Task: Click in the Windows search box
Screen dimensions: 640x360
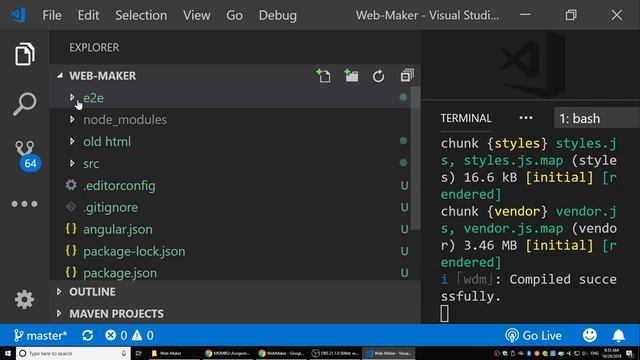Action: coord(73,353)
